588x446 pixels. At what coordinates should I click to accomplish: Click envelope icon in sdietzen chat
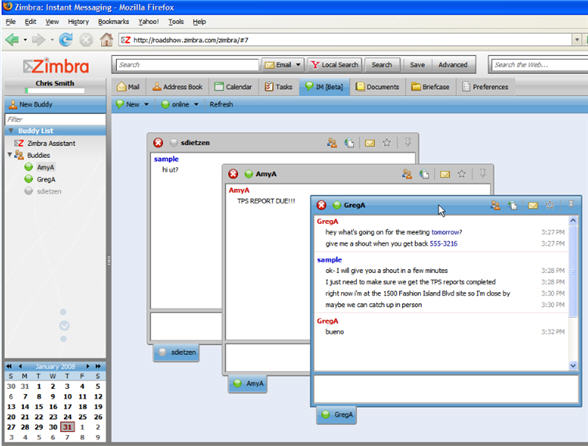[x=370, y=143]
